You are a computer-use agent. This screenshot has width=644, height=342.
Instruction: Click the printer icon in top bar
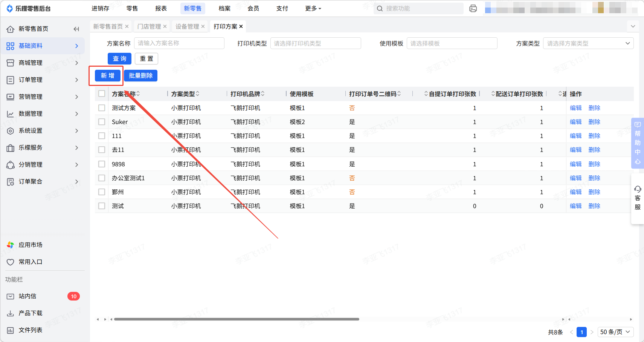point(473,8)
